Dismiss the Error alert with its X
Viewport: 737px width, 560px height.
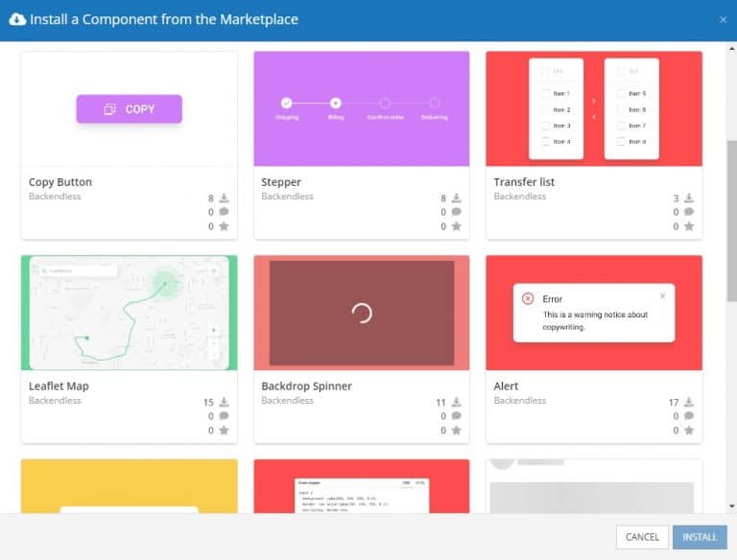(x=662, y=296)
